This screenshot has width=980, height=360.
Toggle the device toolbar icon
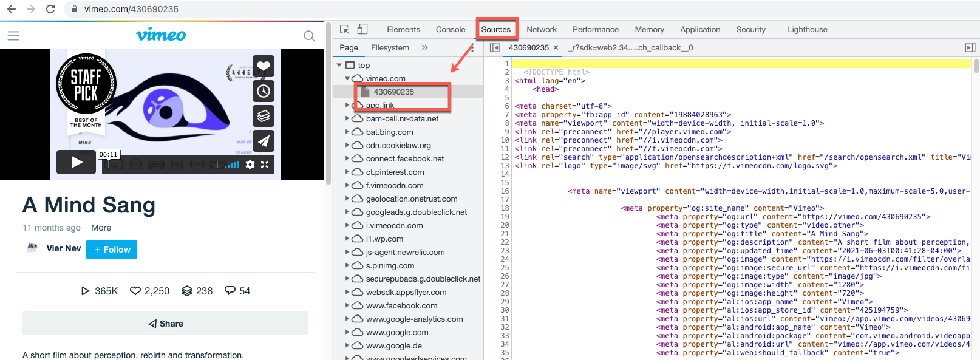click(362, 29)
